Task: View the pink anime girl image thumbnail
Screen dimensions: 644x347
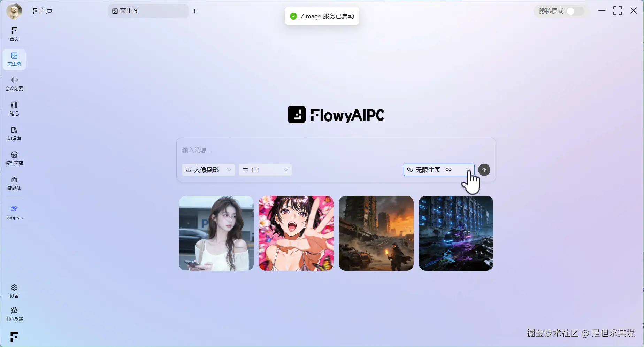Action: [x=296, y=233]
